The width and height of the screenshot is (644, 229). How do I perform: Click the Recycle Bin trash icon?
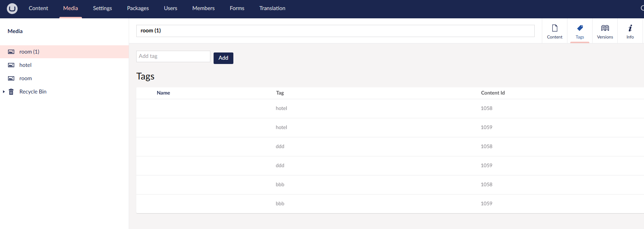click(11, 92)
